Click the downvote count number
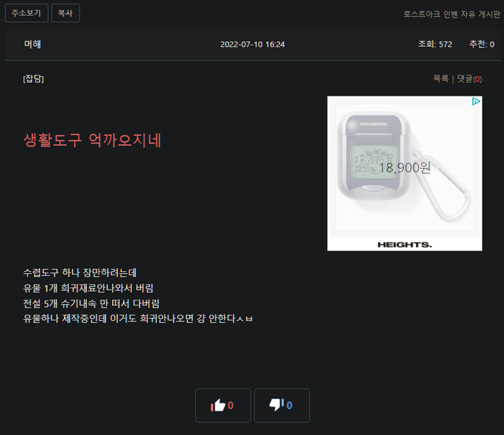504x435 pixels. coord(289,405)
